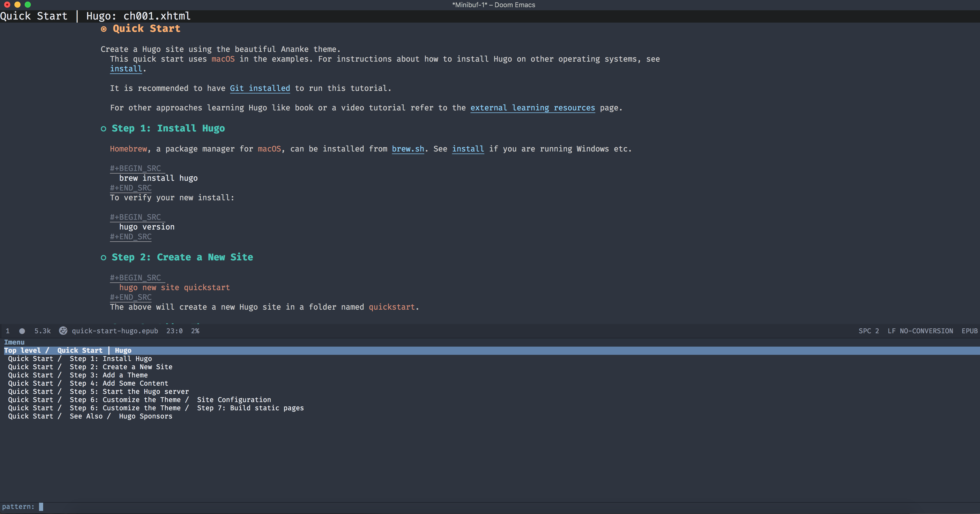Collapse the Step 1: Install Hugo heading bullet

click(103, 129)
